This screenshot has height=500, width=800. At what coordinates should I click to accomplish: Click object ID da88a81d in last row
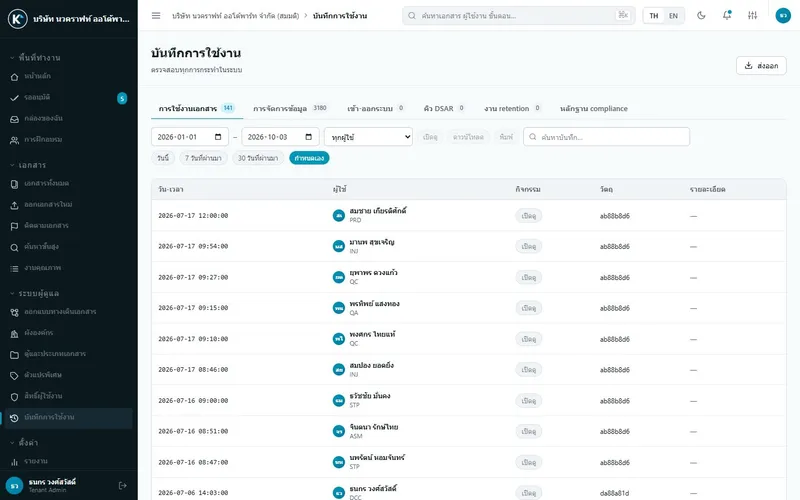coord(614,493)
